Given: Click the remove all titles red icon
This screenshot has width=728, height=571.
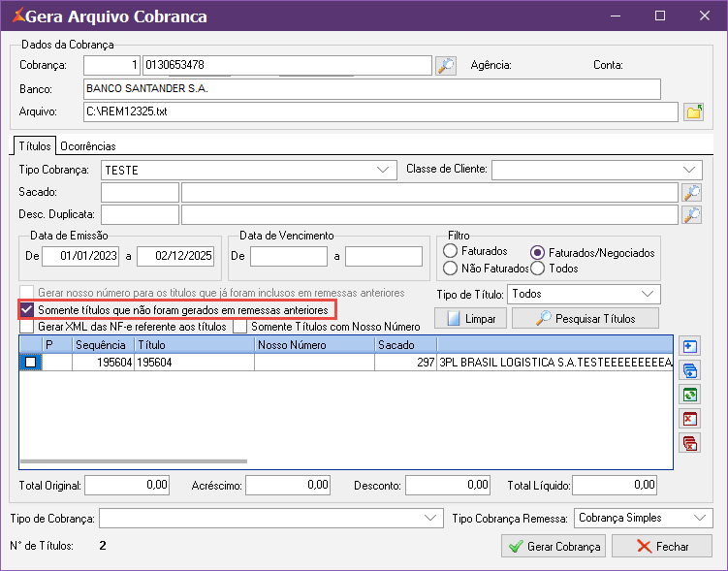Looking at the screenshot, I should [690, 443].
